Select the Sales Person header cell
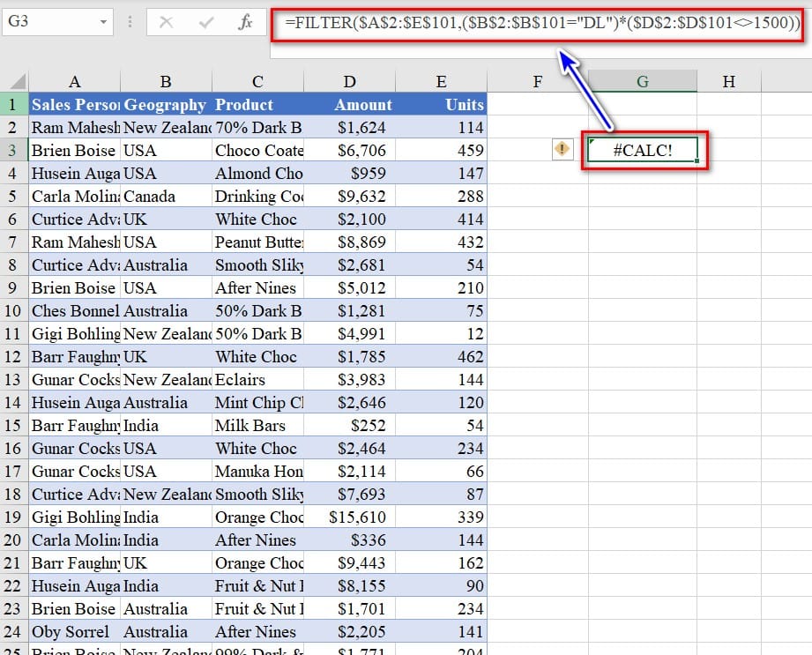The height and width of the screenshot is (655, 812). tap(75, 104)
